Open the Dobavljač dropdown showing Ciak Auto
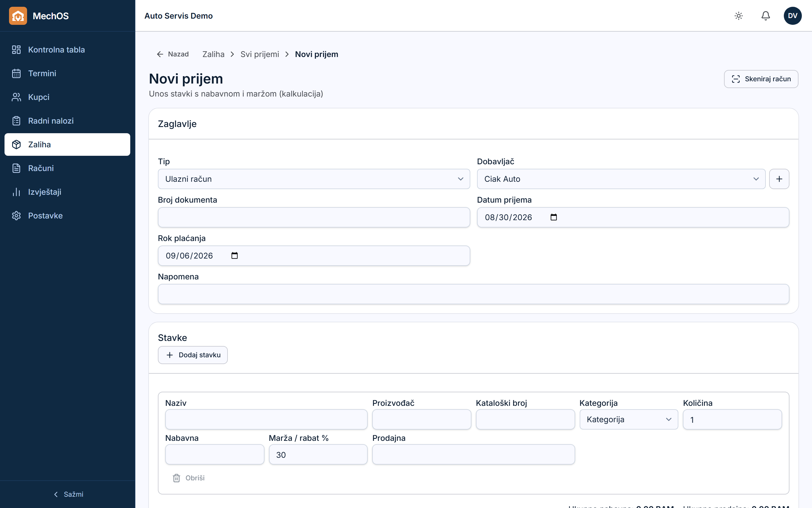 [x=621, y=179]
